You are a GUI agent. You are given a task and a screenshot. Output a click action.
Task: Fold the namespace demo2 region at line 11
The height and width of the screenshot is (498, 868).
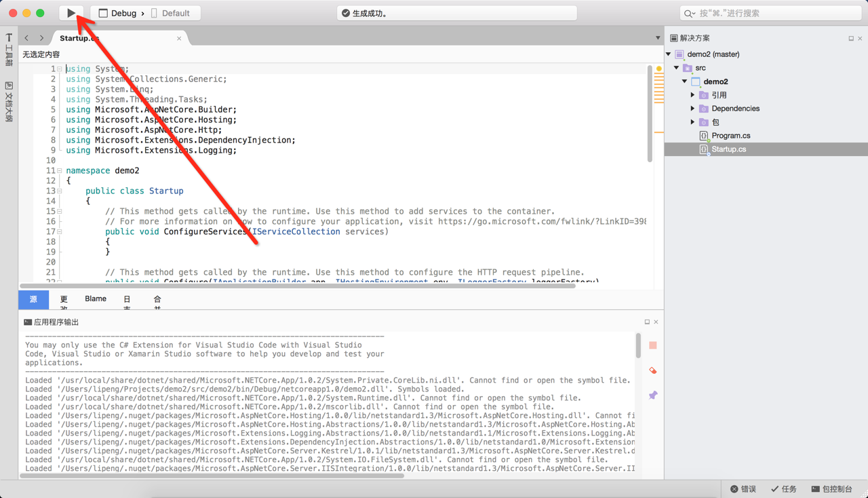pyautogui.click(x=60, y=171)
